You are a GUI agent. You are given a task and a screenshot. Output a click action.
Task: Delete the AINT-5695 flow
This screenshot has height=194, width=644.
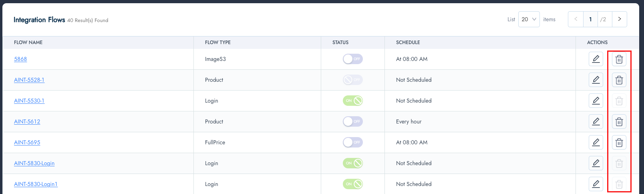[x=619, y=143]
